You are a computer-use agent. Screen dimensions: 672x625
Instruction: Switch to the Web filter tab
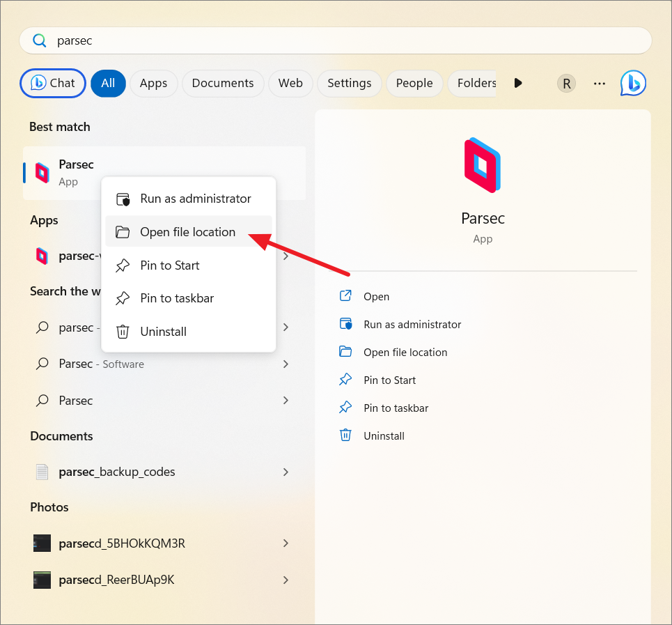click(290, 83)
